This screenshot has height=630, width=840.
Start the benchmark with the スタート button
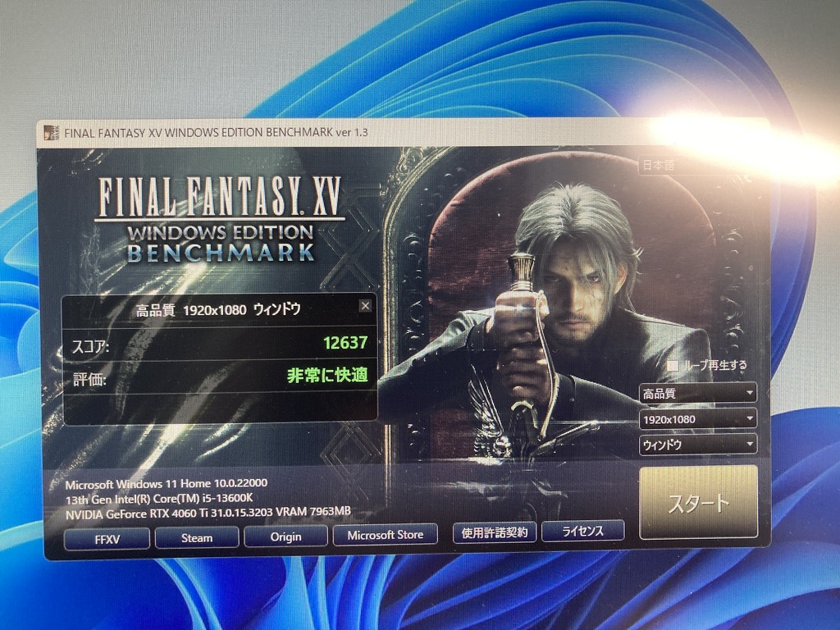(699, 503)
